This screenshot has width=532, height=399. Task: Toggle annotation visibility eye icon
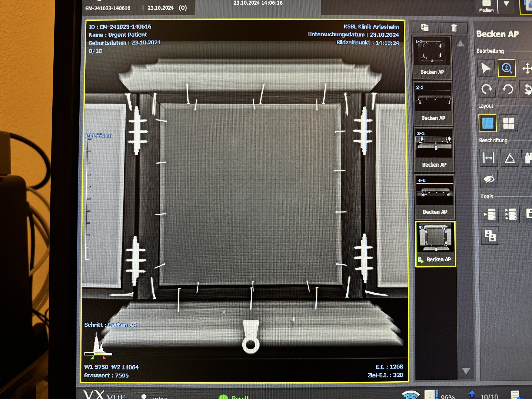[489, 179]
